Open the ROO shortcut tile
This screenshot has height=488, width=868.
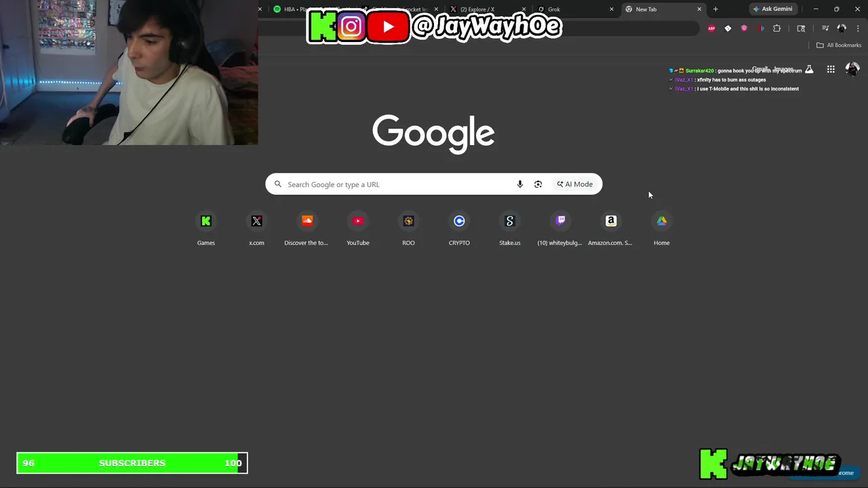pos(408,230)
